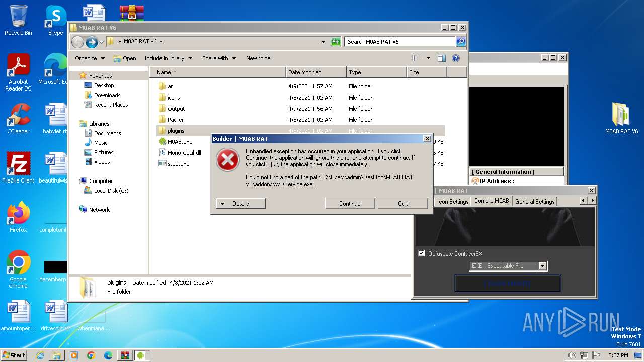Image resolution: width=644 pixels, height=362 pixels.
Task: Select Acrobat Reader DC desktop icon
Action: click(18, 72)
